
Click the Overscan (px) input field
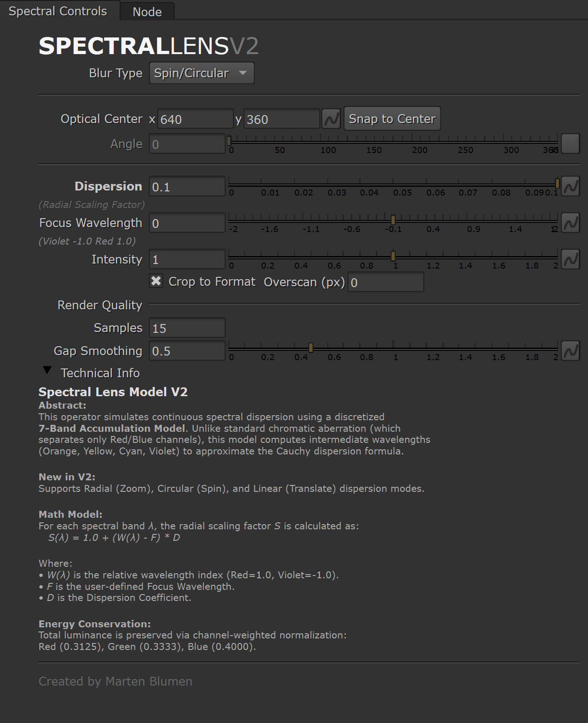[386, 282]
